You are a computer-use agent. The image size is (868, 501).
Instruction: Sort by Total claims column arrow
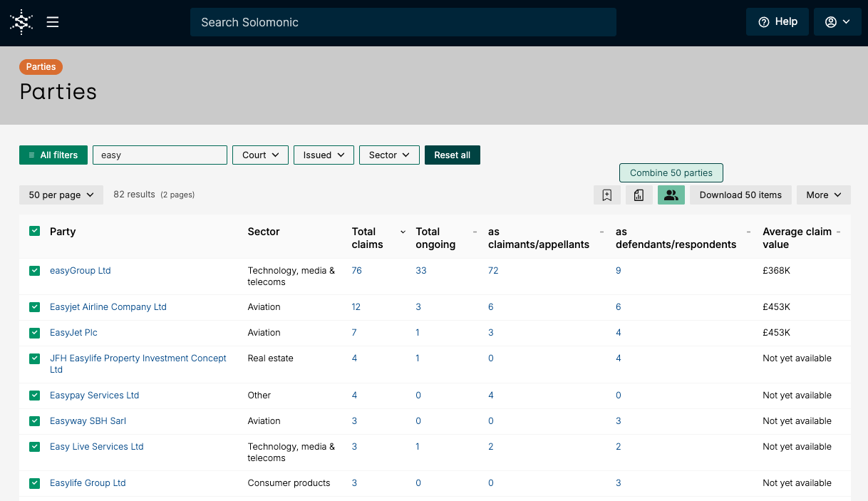(x=403, y=232)
